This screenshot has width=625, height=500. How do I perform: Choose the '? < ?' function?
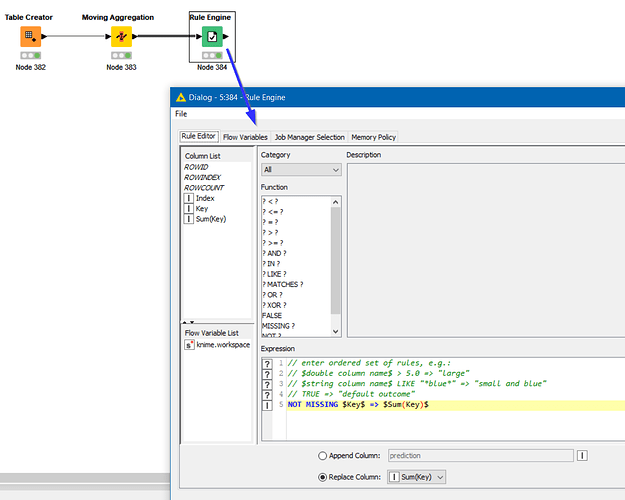[x=270, y=201]
